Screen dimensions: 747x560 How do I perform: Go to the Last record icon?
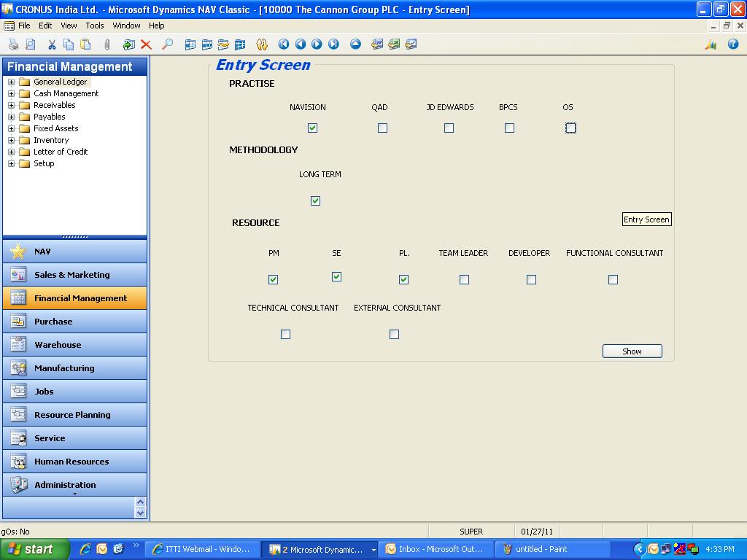333,44
